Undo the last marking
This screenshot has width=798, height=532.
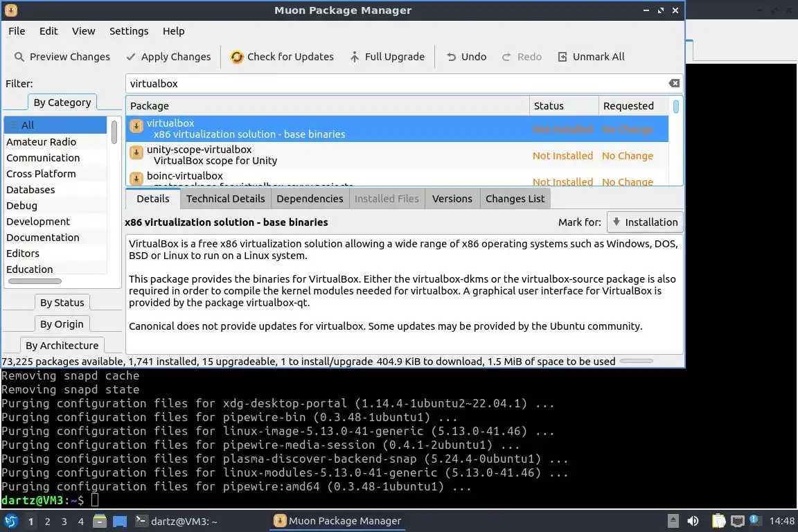coord(466,57)
